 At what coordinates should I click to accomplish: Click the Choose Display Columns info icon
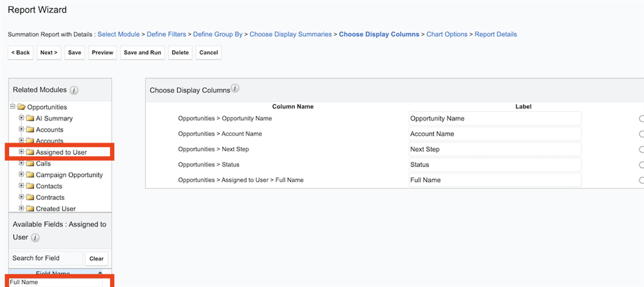[x=235, y=89]
